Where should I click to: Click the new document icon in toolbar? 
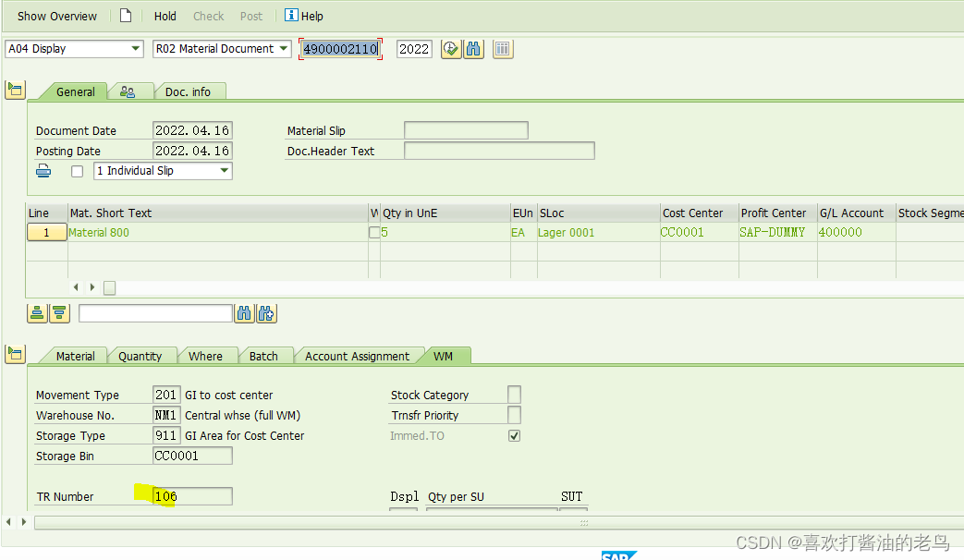pos(126,16)
